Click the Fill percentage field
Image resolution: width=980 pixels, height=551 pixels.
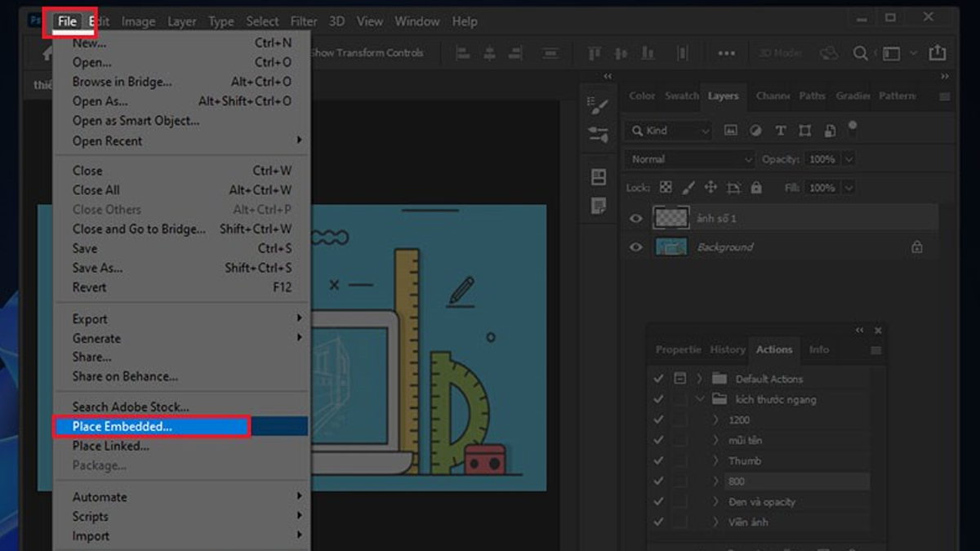pos(822,188)
